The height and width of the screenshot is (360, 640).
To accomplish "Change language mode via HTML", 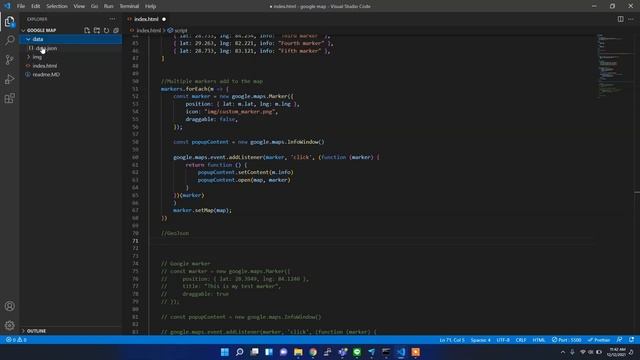I will pyautogui.click(x=539, y=340).
